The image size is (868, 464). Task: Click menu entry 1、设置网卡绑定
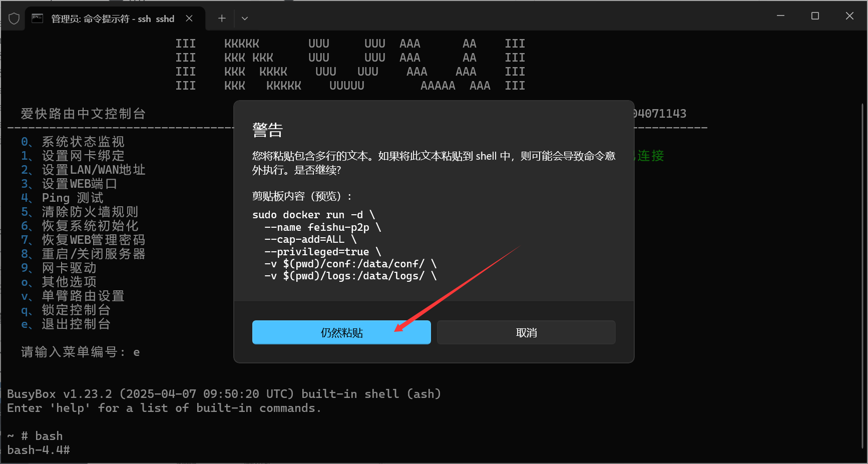(73, 156)
